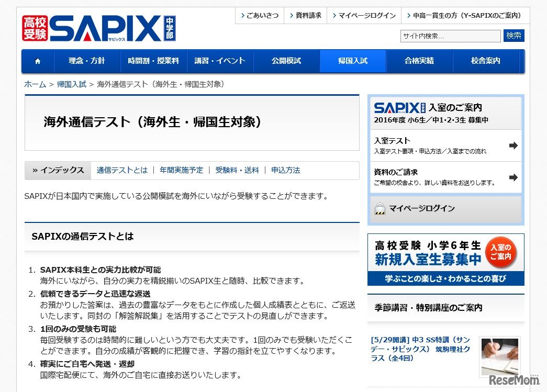Screen dimensions: 547x392
Task: Click the lock icon beside マイページログイン
Action: (x=381, y=208)
